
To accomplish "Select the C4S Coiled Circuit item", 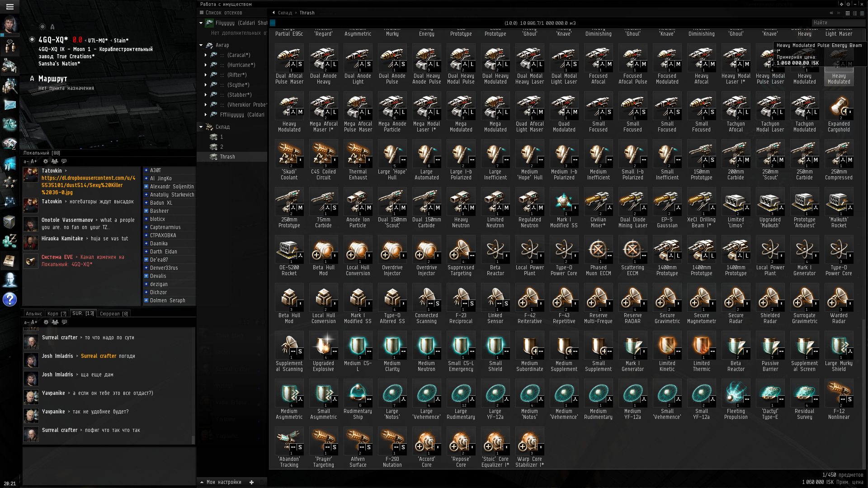I will [324, 160].
